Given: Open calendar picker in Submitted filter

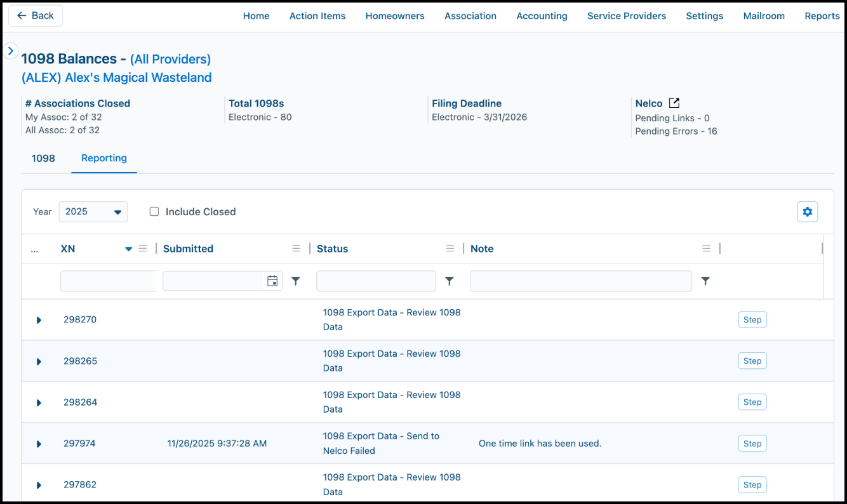Looking at the screenshot, I should pyautogui.click(x=272, y=281).
